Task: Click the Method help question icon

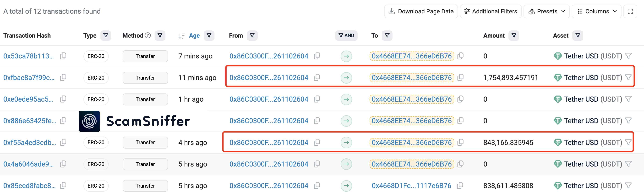Action: click(x=148, y=36)
